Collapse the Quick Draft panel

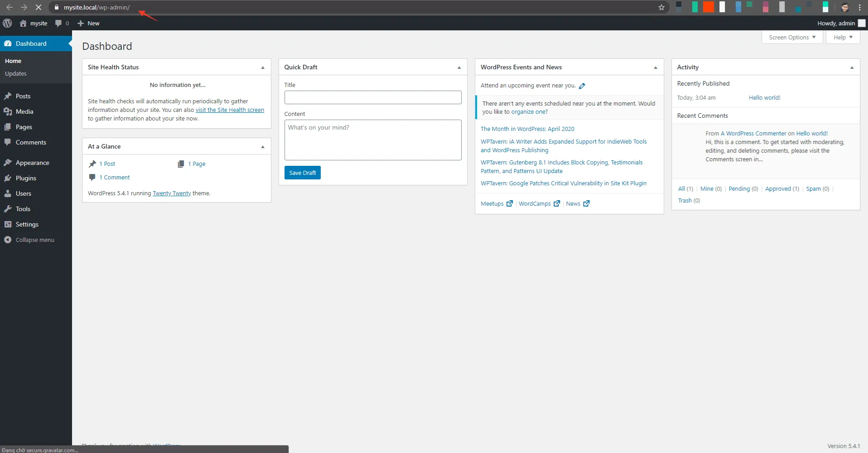click(x=459, y=67)
